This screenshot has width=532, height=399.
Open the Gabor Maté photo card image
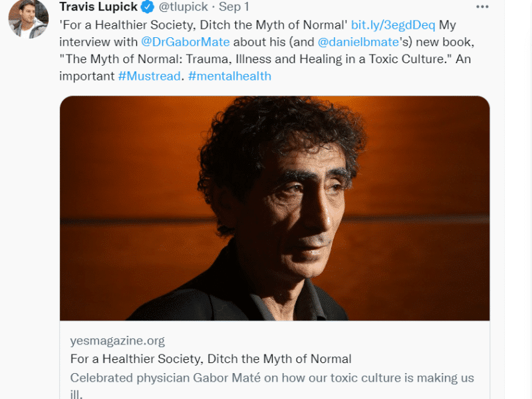point(275,208)
